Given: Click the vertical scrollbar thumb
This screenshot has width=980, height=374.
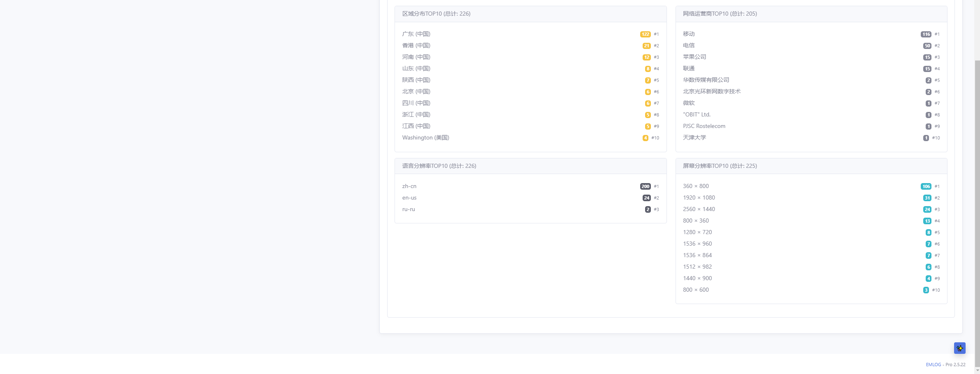Looking at the screenshot, I should point(977,214).
